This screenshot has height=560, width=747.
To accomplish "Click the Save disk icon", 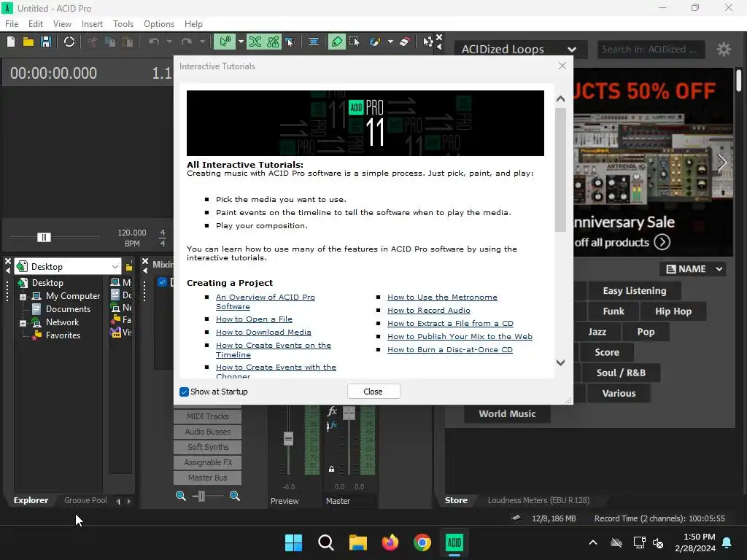I will (x=46, y=42).
